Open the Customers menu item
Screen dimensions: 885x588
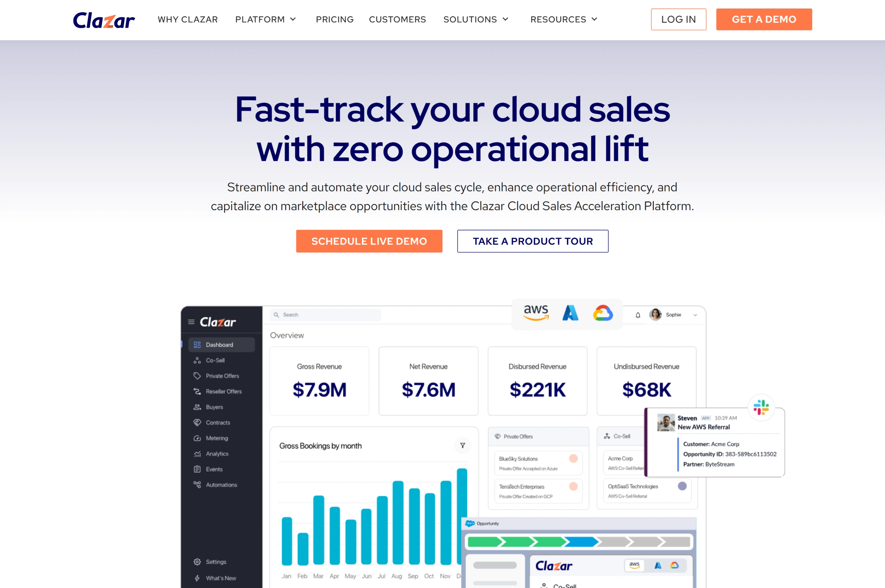coord(397,19)
